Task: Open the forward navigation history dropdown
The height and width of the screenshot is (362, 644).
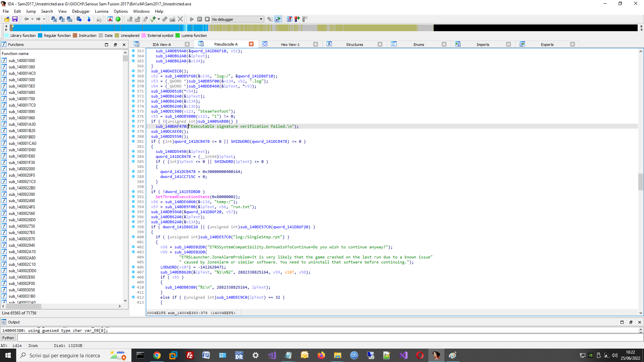Action: tap(44, 19)
